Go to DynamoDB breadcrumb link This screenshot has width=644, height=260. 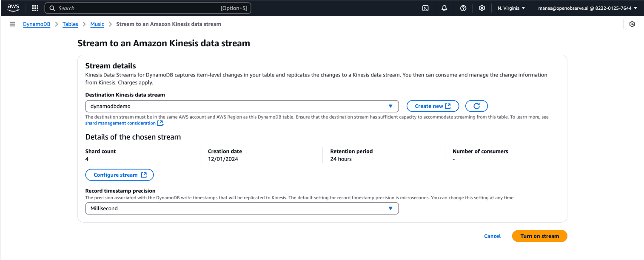click(x=37, y=24)
